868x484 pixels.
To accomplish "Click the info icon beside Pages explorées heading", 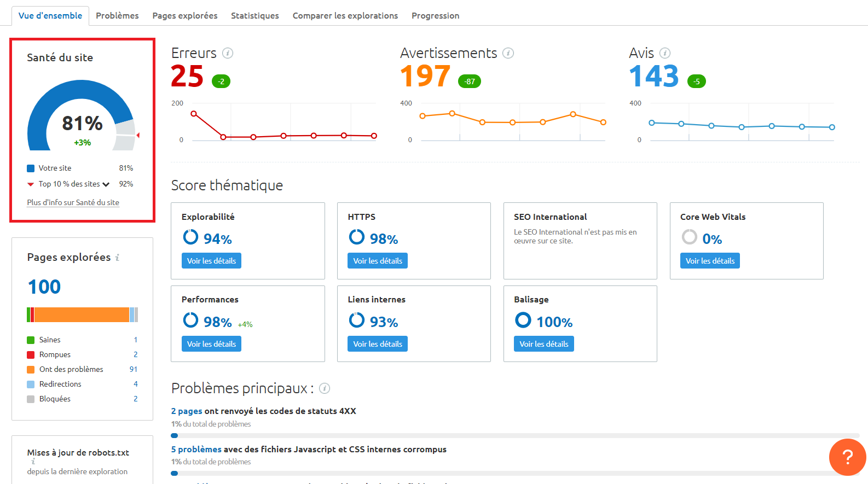I will point(117,258).
